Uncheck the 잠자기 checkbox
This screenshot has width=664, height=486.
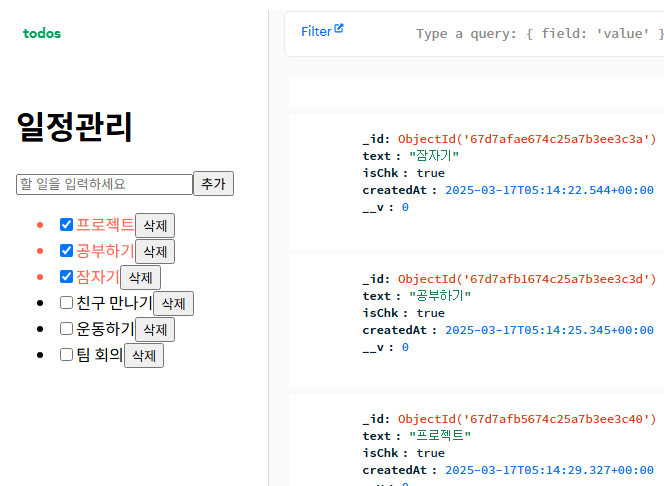[66, 277]
